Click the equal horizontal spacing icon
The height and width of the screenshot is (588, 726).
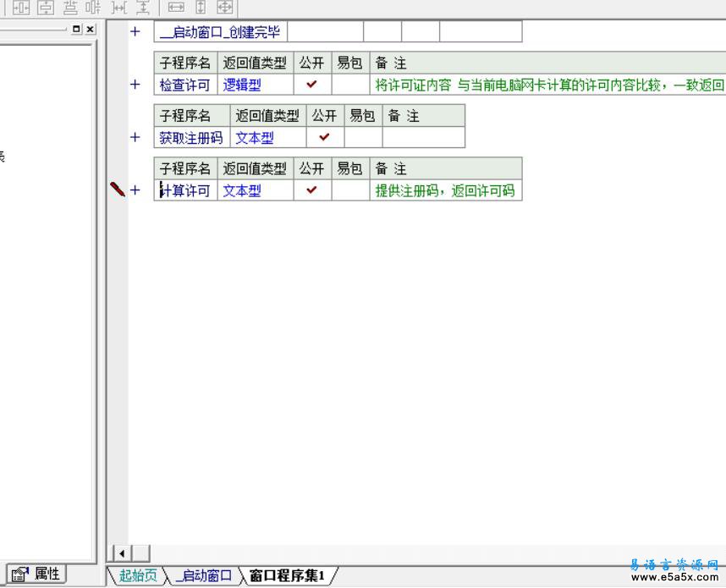[119, 7]
